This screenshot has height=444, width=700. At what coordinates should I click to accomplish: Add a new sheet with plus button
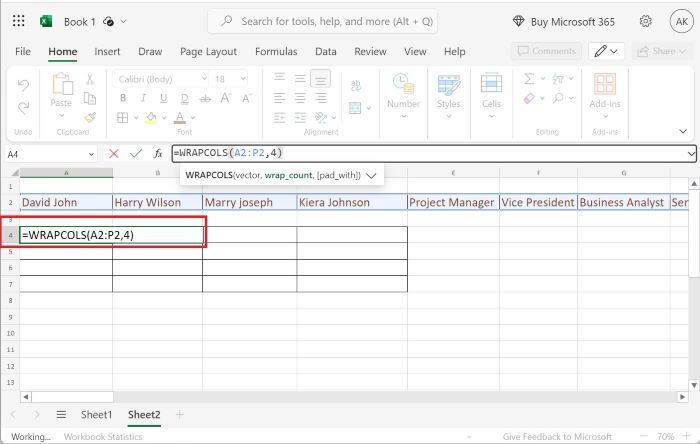pos(179,415)
